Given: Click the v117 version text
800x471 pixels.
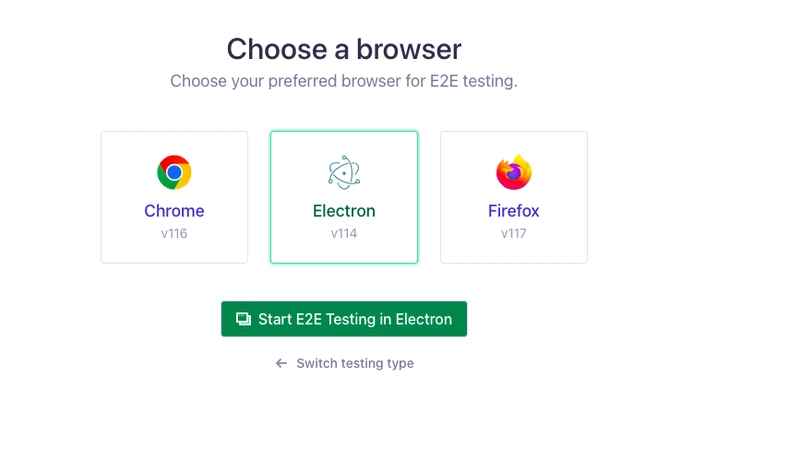Looking at the screenshot, I should tap(514, 233).
